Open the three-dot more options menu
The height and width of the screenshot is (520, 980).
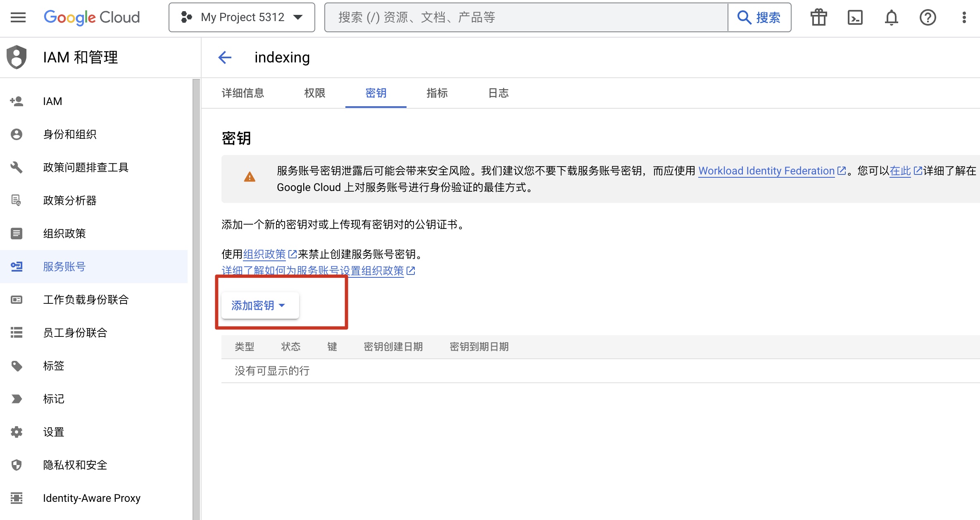(964, 17)
